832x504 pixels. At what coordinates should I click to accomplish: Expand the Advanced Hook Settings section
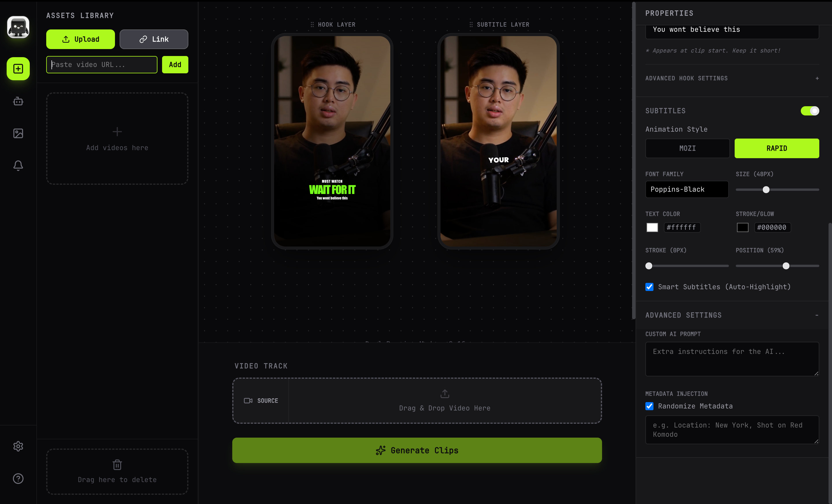click(817, 78)
